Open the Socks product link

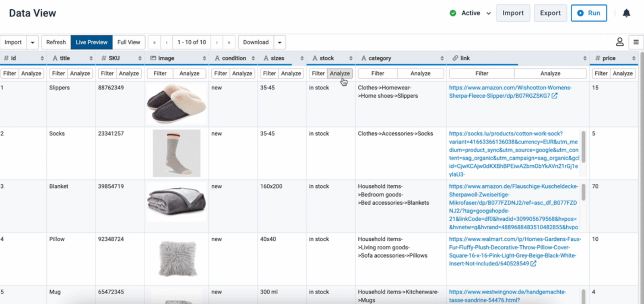point(514,154)
